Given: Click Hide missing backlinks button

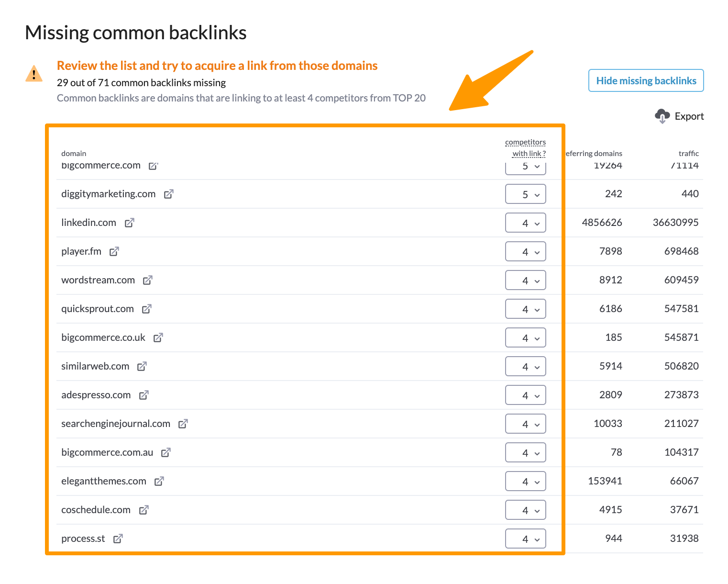Looking at the screenshot, I should click(646, 80).
